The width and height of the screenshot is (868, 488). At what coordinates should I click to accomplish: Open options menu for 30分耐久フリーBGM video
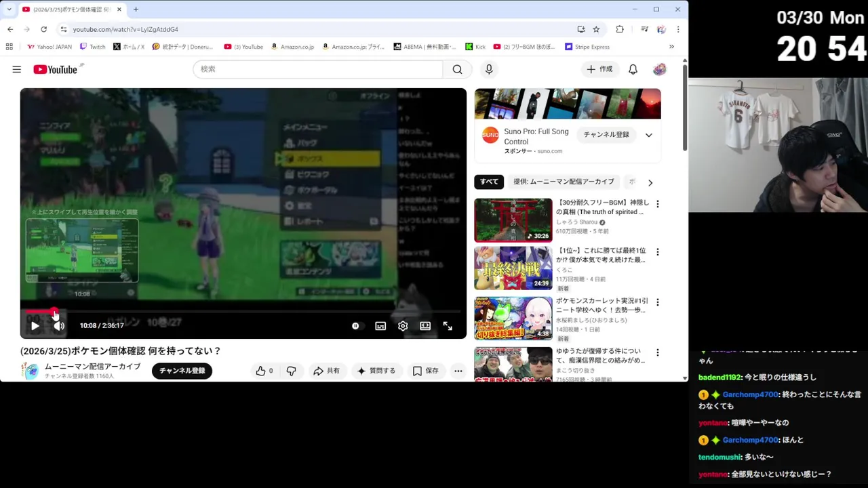(657, 204)
